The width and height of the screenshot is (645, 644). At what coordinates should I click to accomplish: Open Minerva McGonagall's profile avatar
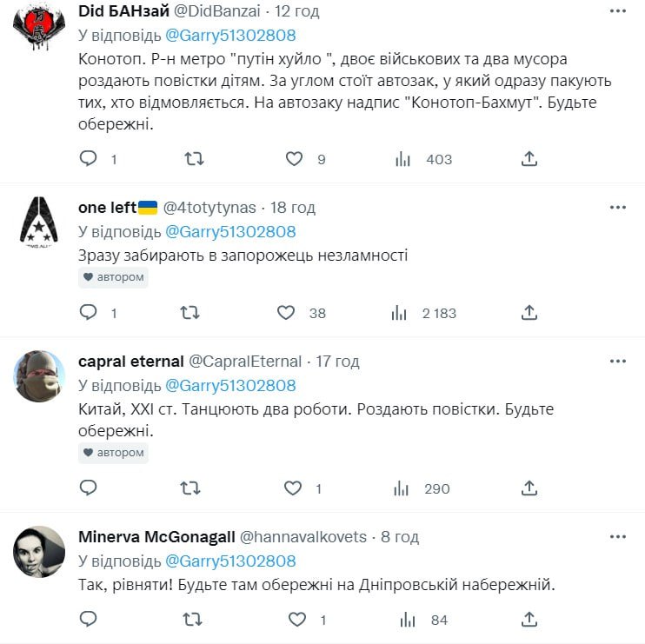point(39,552)
